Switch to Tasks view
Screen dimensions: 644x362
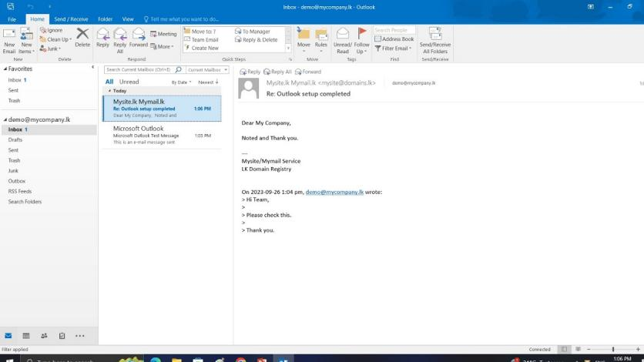[x=62, y=336]
